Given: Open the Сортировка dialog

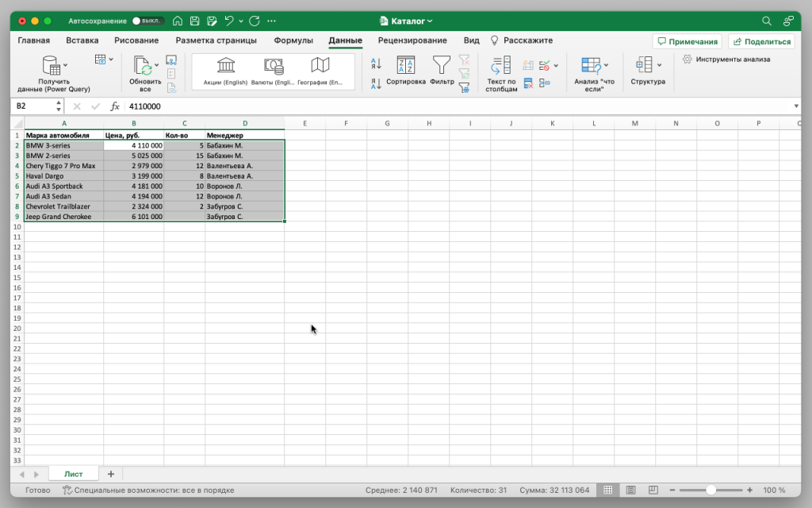Looking at the screenshot, I should point(405,71).
